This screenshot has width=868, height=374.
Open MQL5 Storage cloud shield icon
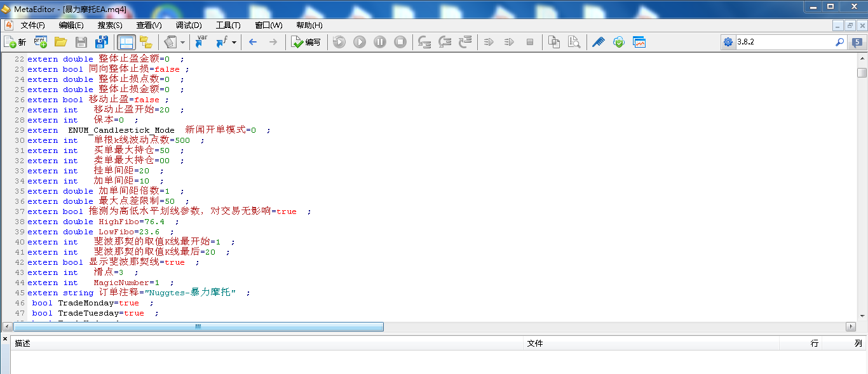tap(618, 42)
